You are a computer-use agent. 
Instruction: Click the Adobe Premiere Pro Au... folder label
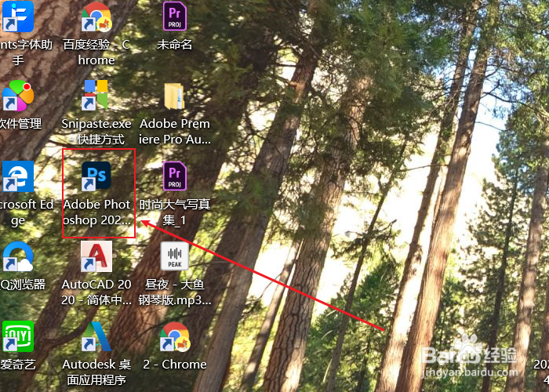pos(175,132)
